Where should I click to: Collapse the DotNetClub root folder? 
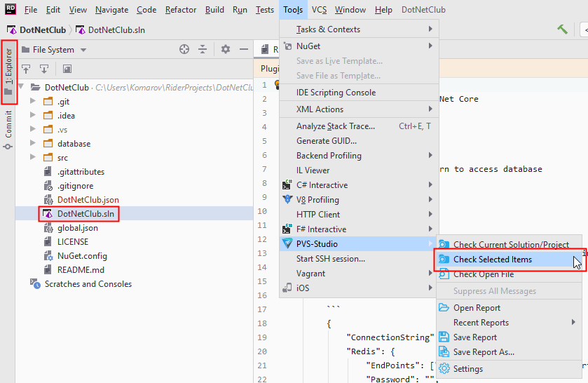coord(22,88)
